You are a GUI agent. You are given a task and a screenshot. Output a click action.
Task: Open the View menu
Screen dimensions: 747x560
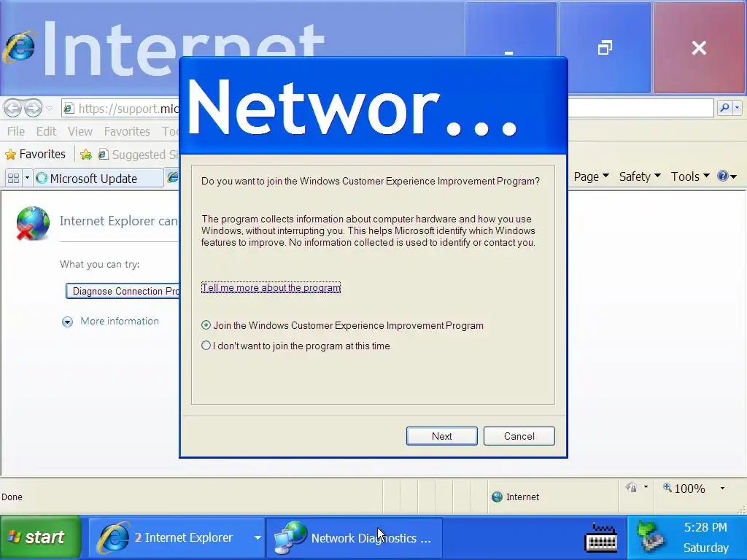coord(80,131)
